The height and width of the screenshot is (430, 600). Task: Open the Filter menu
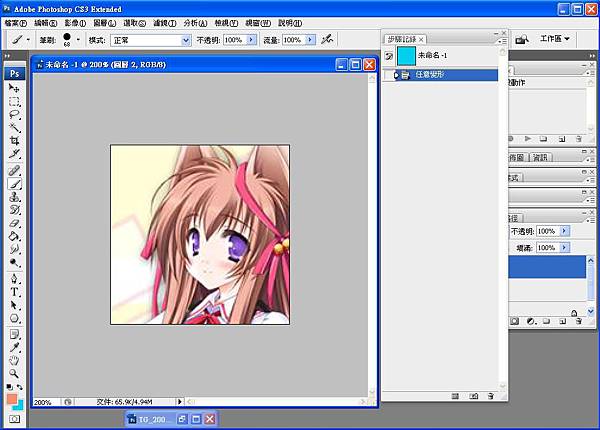coord(165,23)
